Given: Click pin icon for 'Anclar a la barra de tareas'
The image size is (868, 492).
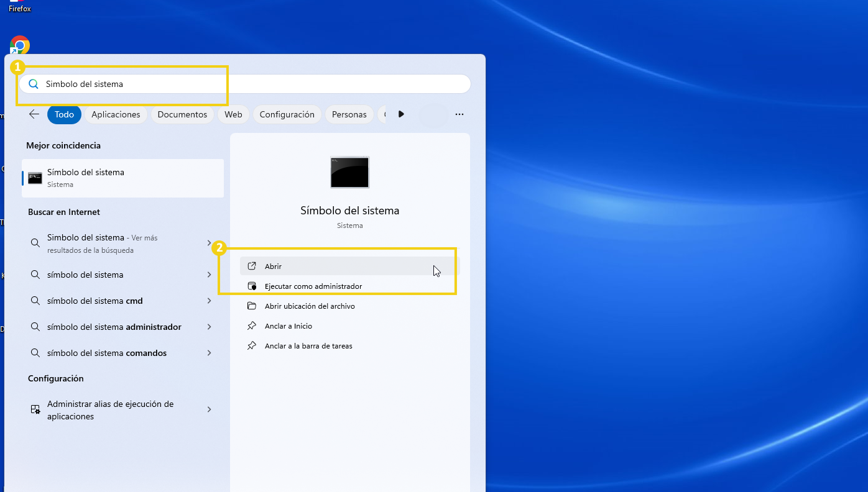Looking at the screenshot, I should click(252, 345).
